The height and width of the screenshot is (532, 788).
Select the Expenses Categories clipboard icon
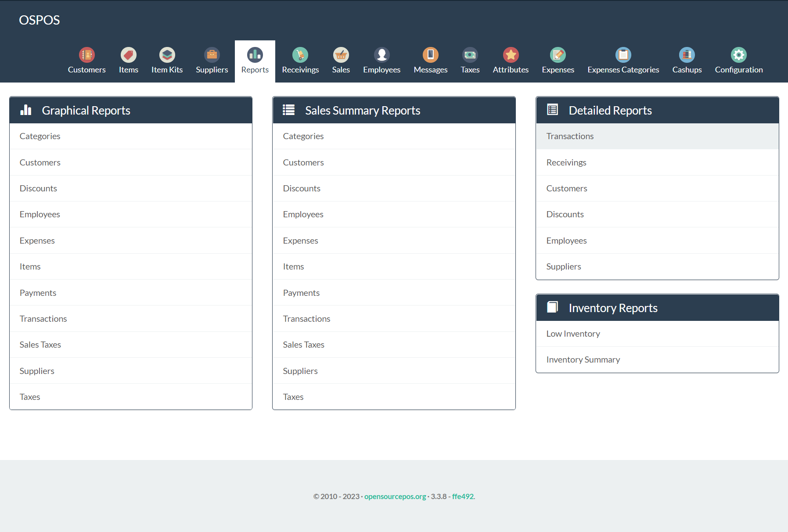[623, 54]
